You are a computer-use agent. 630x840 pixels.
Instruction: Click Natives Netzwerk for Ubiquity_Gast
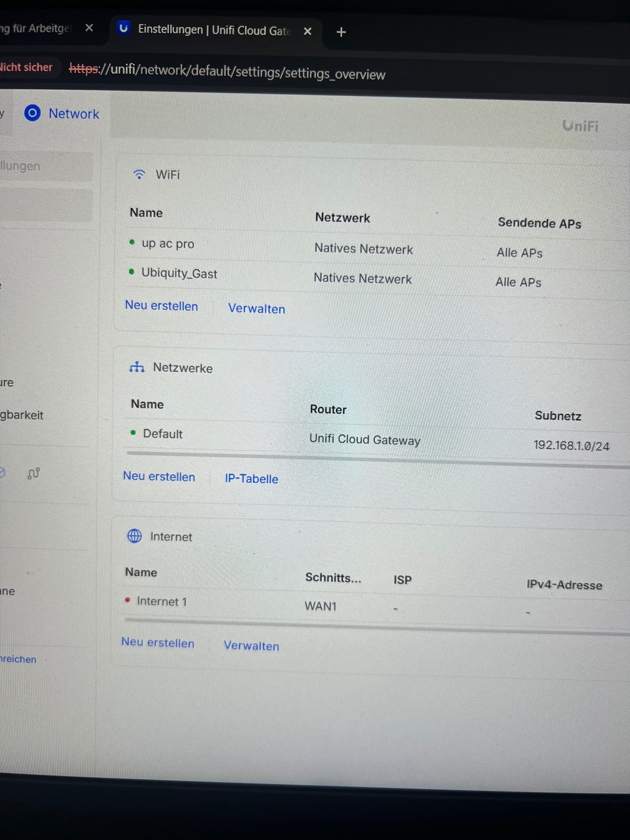pyautogui.click(x=363, y=278)
